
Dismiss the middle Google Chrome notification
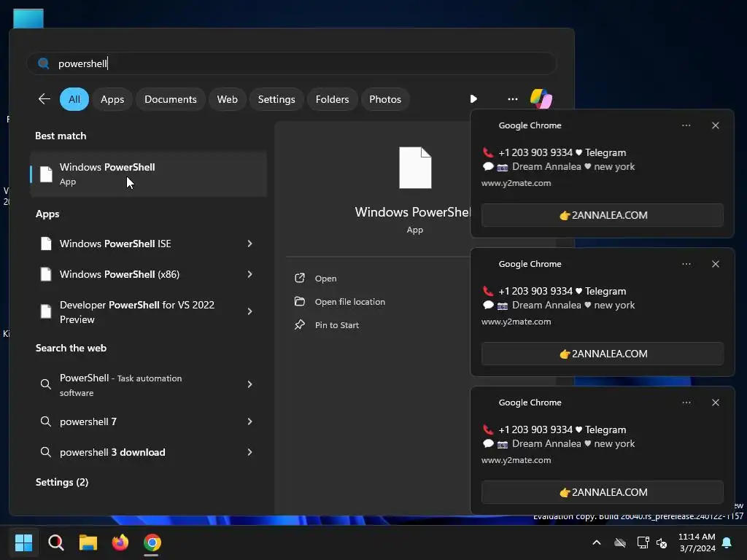click(x=715, y=264)
